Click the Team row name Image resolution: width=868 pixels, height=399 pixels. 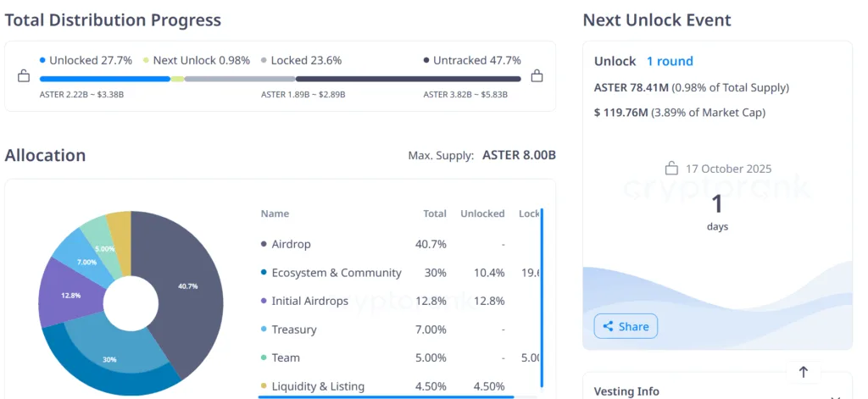pos(286,358)
